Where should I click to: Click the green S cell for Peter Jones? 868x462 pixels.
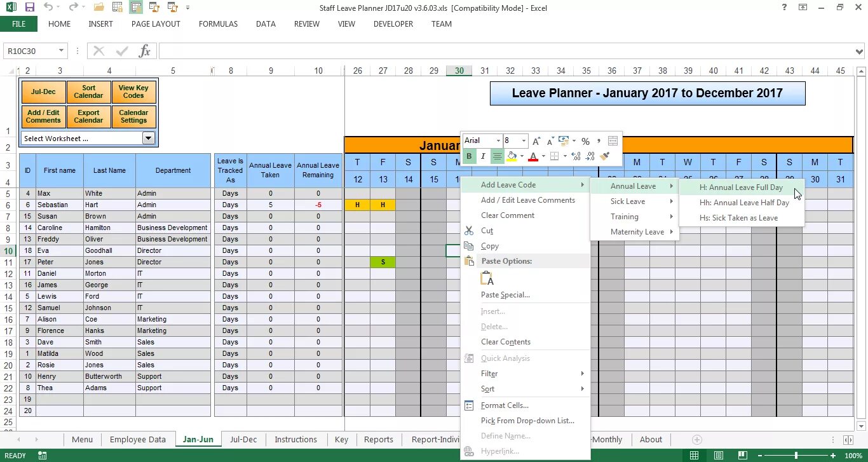pyautogui.click(x=383, y=262)
